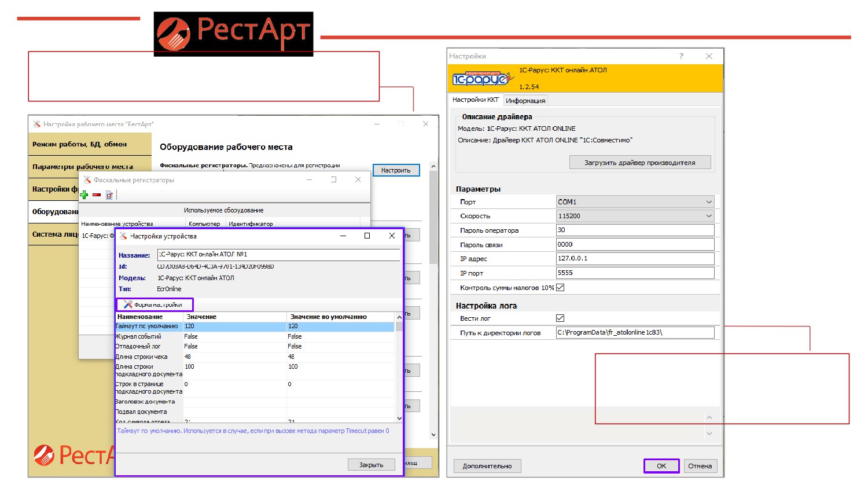
Task: Confirm driver settings with OK
Action: [x=661, y=466]
